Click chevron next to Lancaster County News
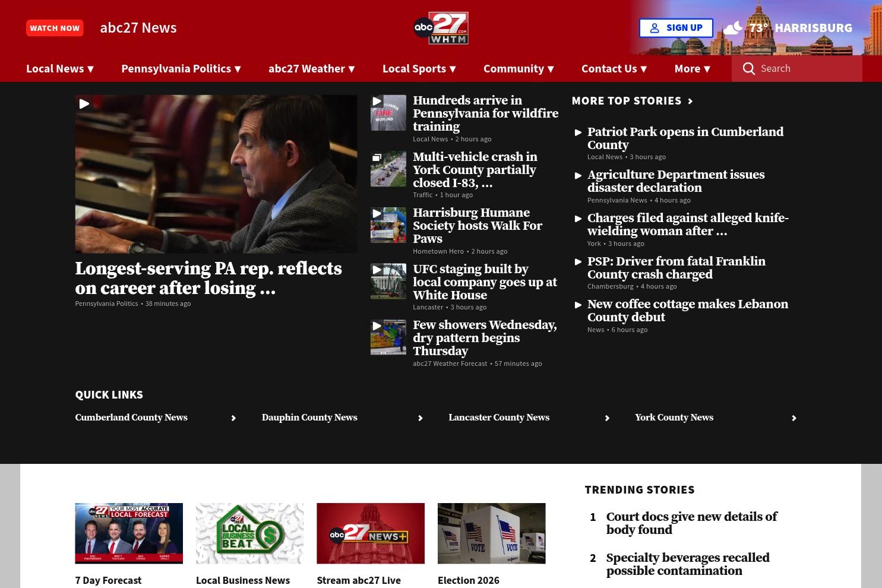Image resolution: width=882 pixels, height=588 pixels. tap(607, 418)
